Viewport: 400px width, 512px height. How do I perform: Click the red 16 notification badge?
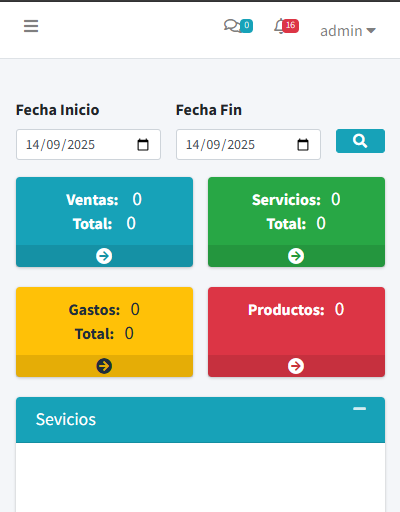(x=290, y=25)
